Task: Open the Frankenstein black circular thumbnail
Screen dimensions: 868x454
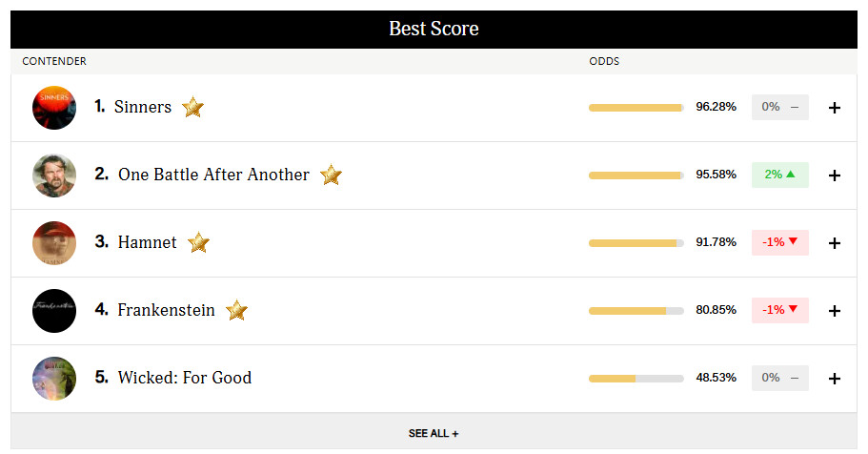Action: [54, 310]
